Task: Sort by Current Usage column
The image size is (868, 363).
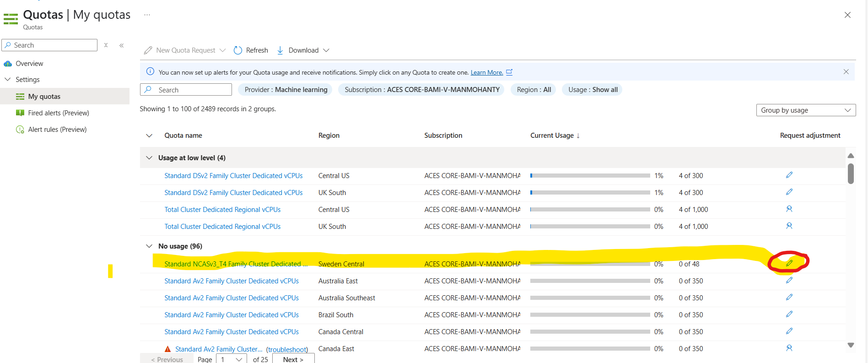Action: point(555,135)
